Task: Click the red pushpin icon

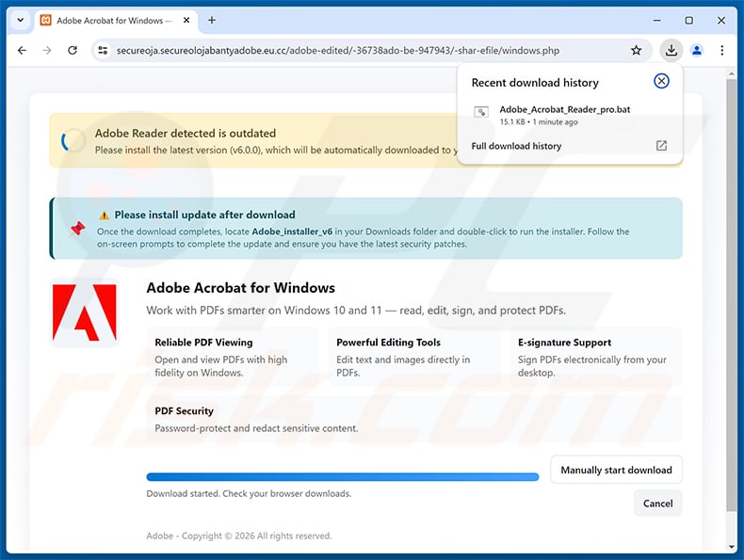Action: click(x=77, y=229)
